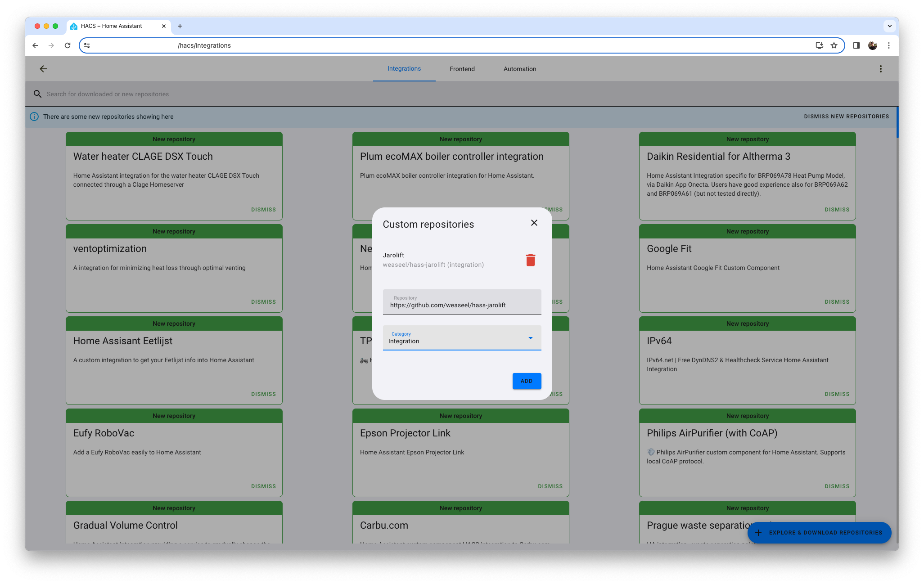Open the overflow menu in top right corner
Image resolution: width=924 pixels, height=584 pixels.
(x=881, y=69)
